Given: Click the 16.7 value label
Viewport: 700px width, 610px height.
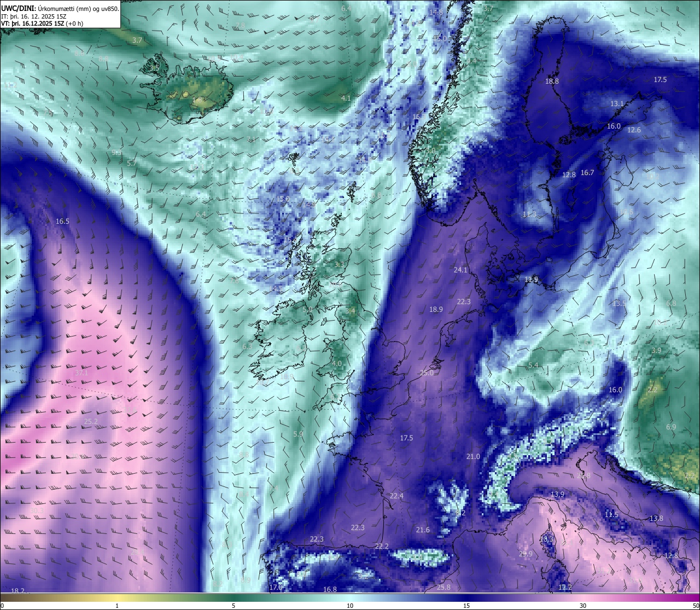Looking at the screenshot, I should click(587, 172).
